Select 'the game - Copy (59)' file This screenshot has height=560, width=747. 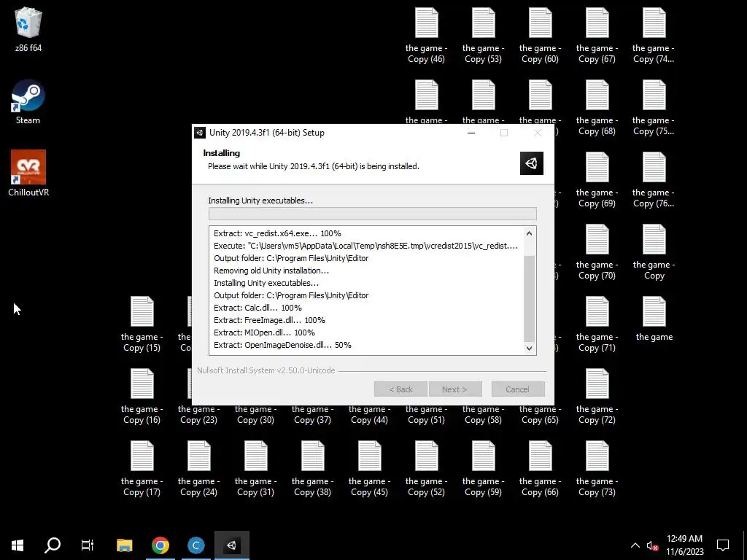pyautogui.click(x=483, y=469)
